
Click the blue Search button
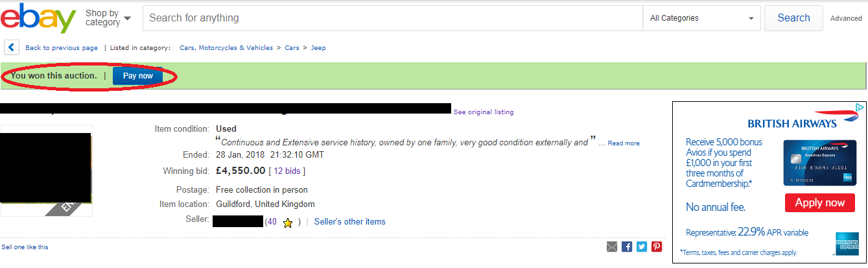pyautogui.click(x=793, y=18)
